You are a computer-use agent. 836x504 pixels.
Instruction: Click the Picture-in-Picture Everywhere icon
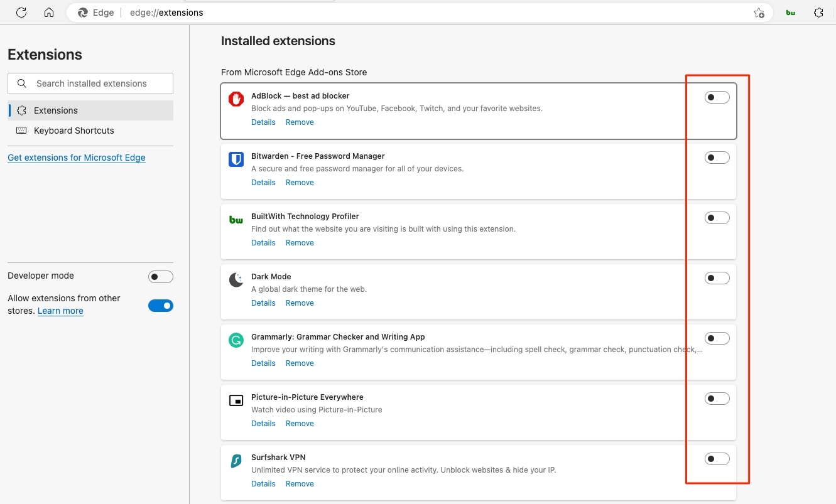pos(236,400)
